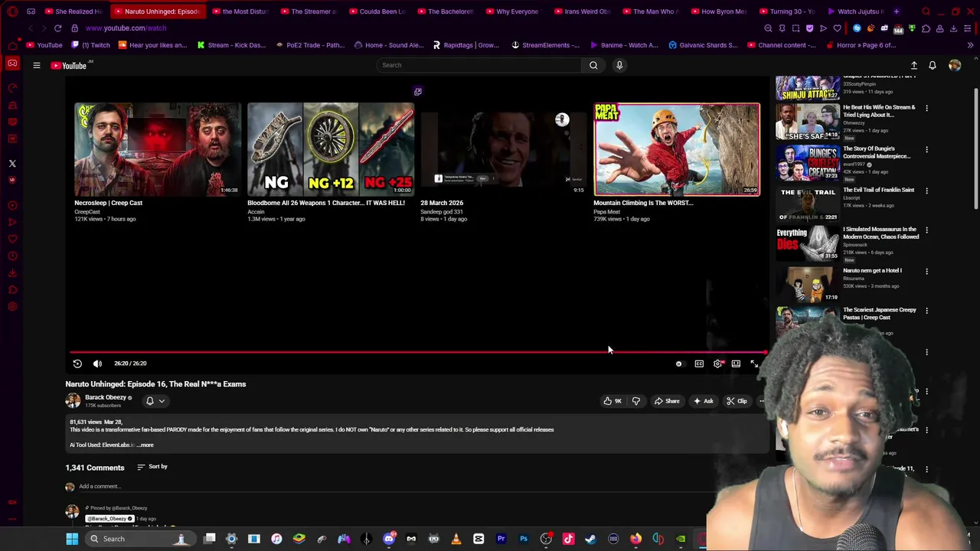Open the StreamElements bookmark
The height and width of the screenshot is (551, 980).
546,45
